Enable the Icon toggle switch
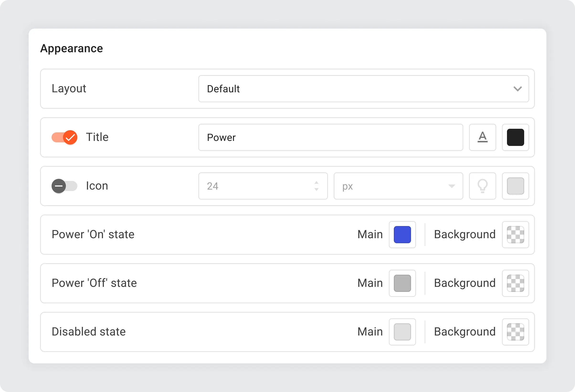The image size is (575, 392). click(64, 186)
